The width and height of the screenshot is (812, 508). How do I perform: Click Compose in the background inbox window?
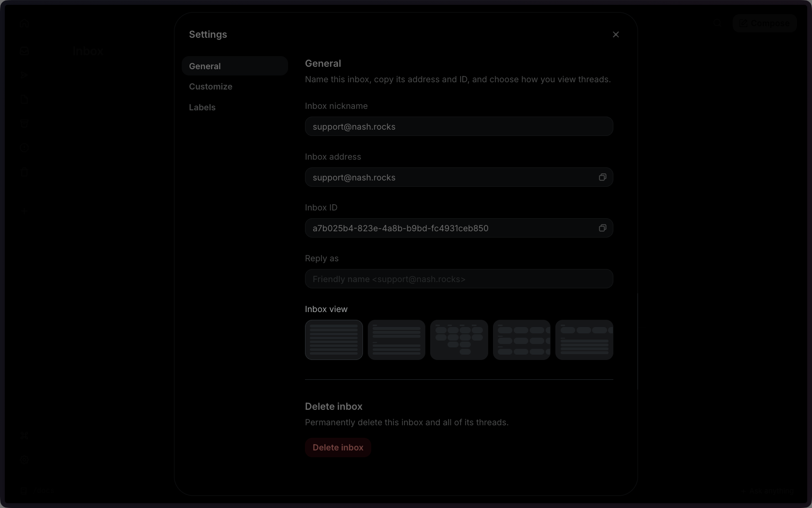764,23
